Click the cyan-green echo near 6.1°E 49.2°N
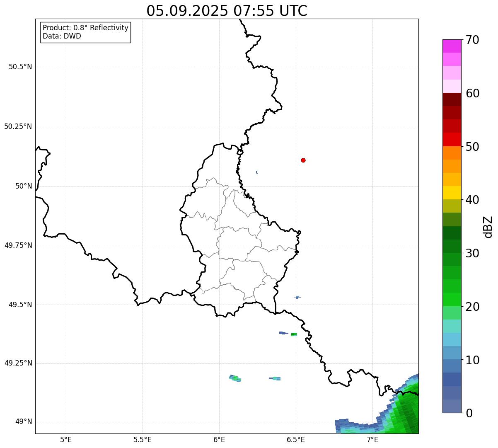Screen dimensions: 498x448 pos(235,378)
